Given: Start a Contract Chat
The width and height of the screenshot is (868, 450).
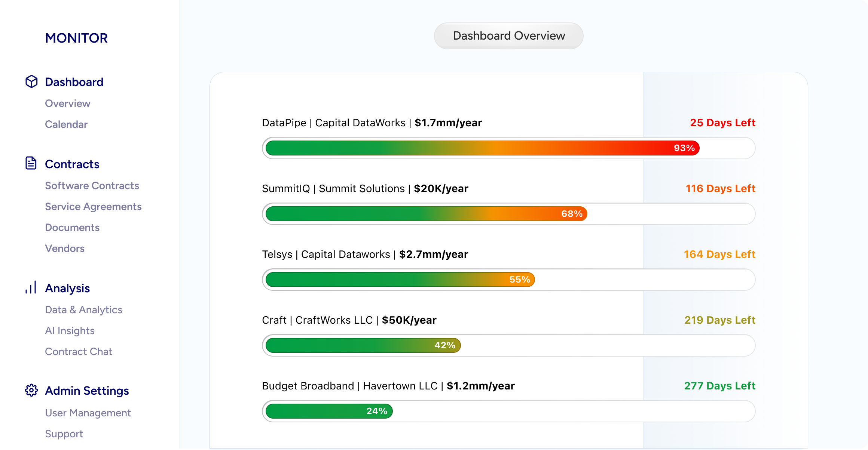Looking at the screenshot, I should click(79, 352).
